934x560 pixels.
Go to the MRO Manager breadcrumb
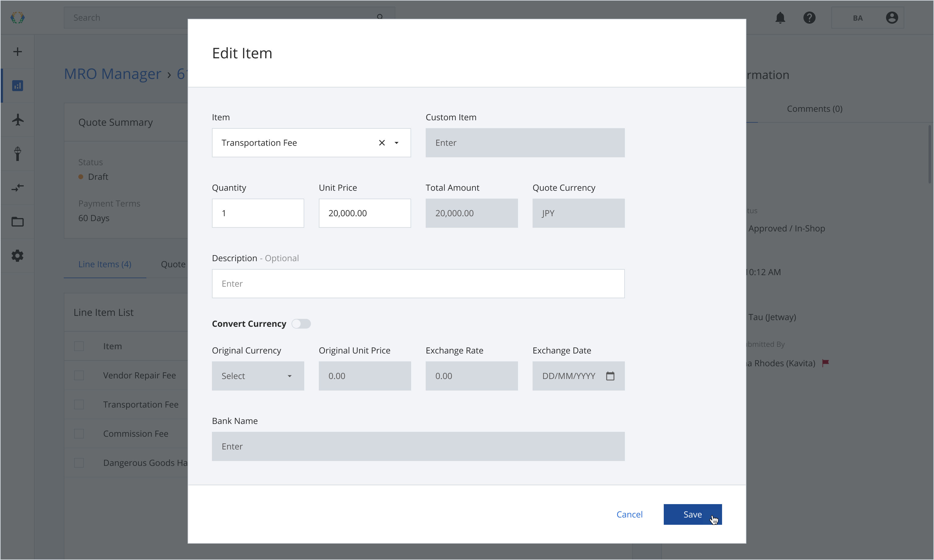tap(112, 74)
